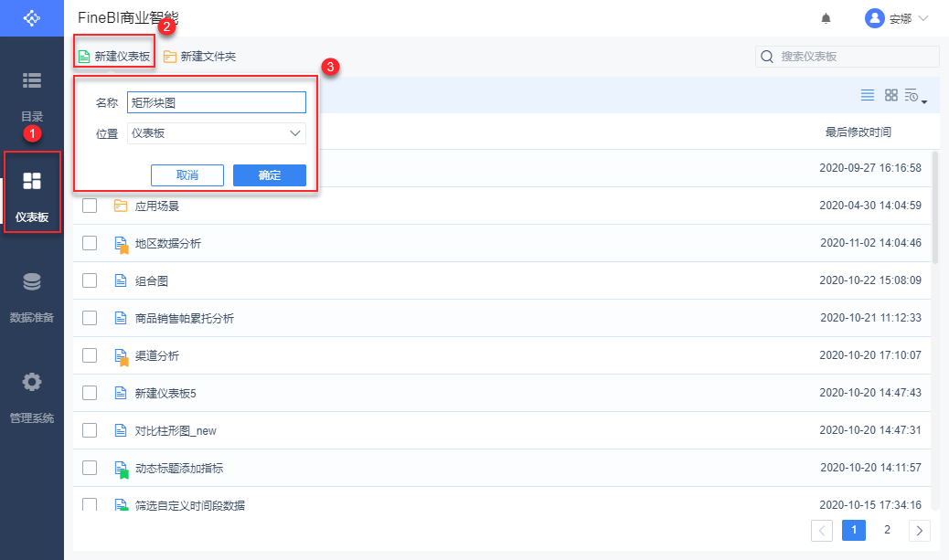The width and height of the screenshot is (949, 560).
Task: Select the 地区数据分析 row checkbox
Action: tap(90, 243)
